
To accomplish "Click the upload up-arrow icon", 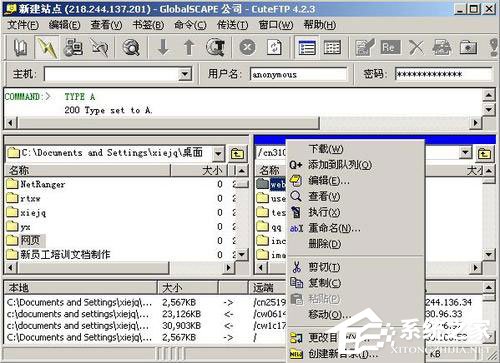I will click(x=189, y=47).
